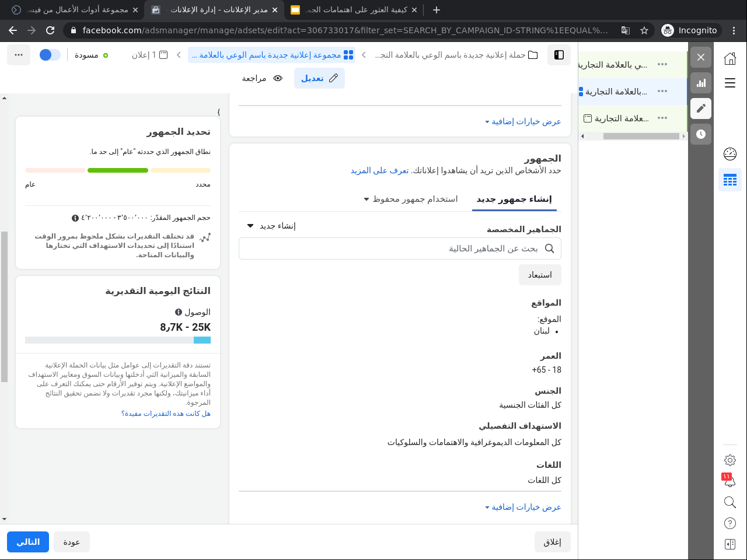Image resolution: width=747 pixels, height=560 pixels.
Task: Click the search magnifier in the sidebar
Action: (x=730, y=502)
